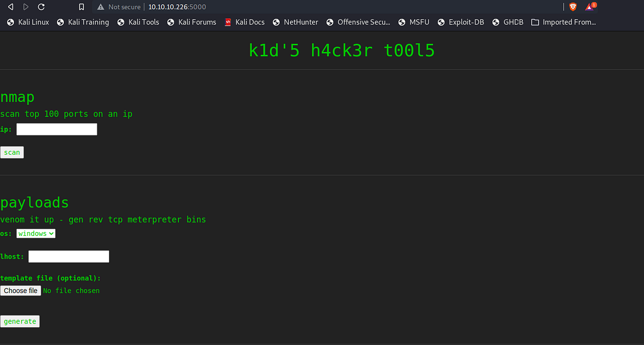Open the os dropdown showing windows
The height and width of the screenshot is (345, 644).
coord(35,233)
